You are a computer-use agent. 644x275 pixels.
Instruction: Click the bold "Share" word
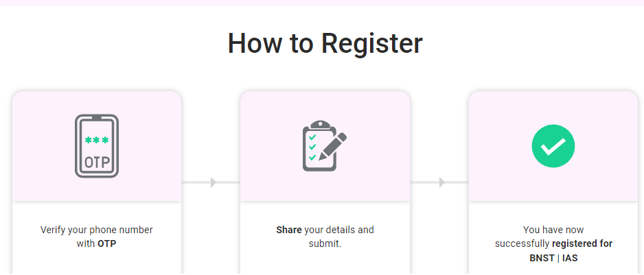click(x=288, y=230)
